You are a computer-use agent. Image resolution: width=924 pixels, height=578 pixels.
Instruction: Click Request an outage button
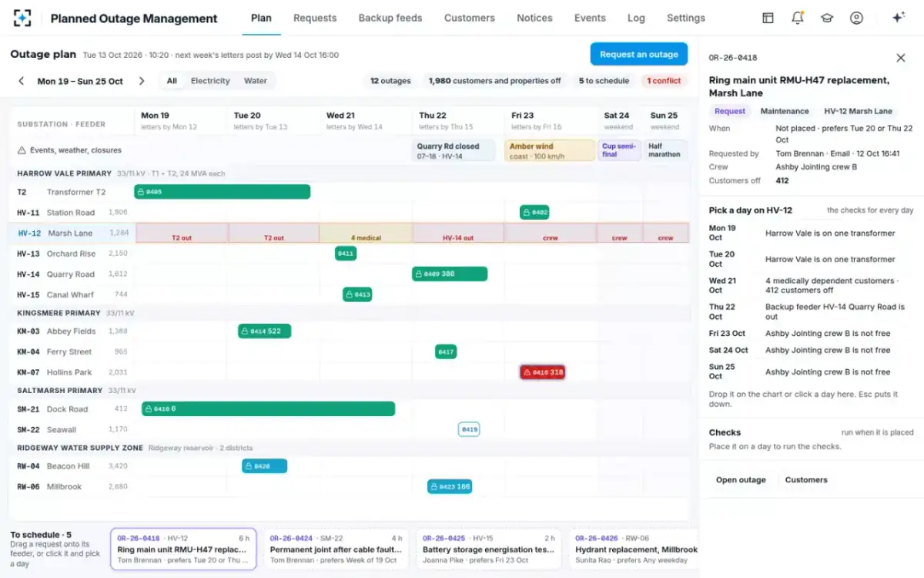click(639, 54)
